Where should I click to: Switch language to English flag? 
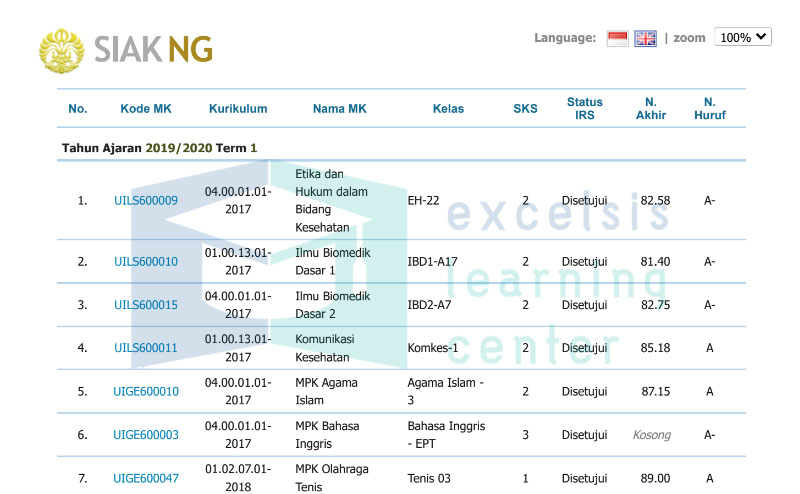tap(646, 38)
